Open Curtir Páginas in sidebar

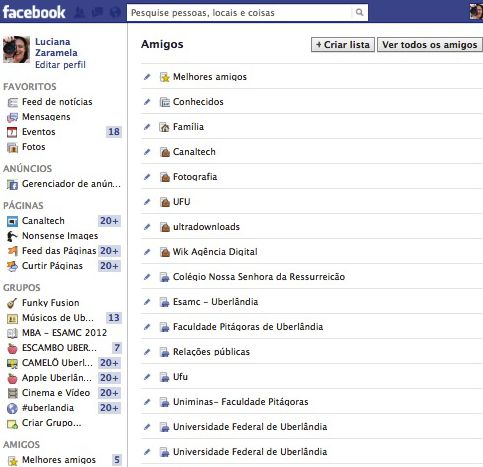tap(52, 266)
